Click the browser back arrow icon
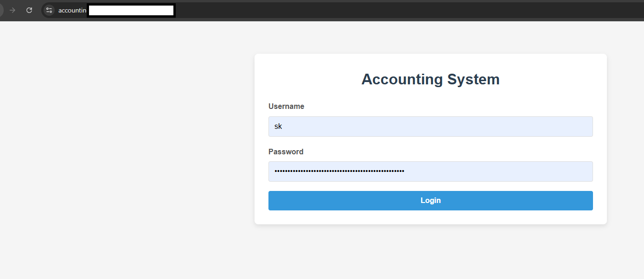The image size is (644, 279). tap(1, 10)
